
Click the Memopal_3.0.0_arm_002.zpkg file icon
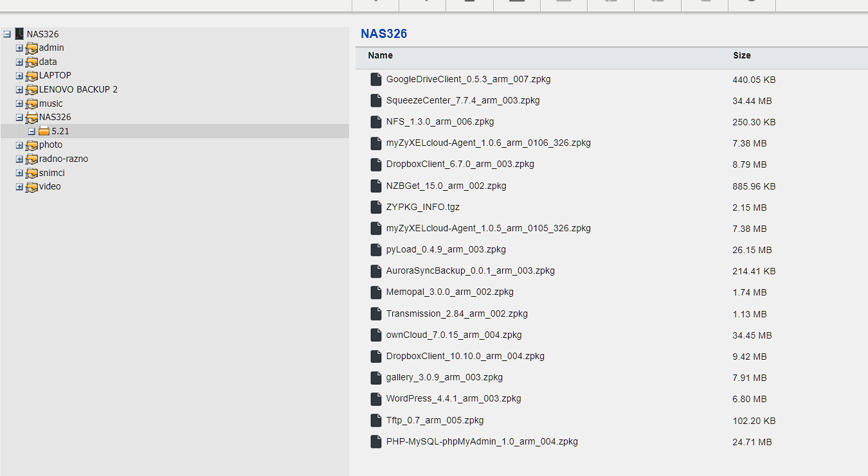(376, 292)
